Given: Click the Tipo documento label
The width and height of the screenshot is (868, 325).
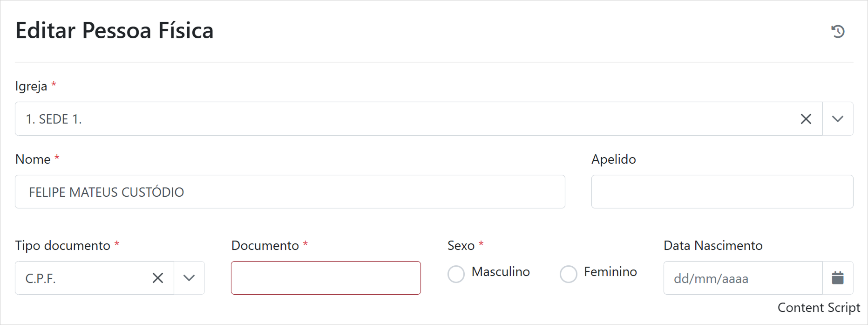Looking at the screenshot, I should pyautogui.click(x=63, y=246).
